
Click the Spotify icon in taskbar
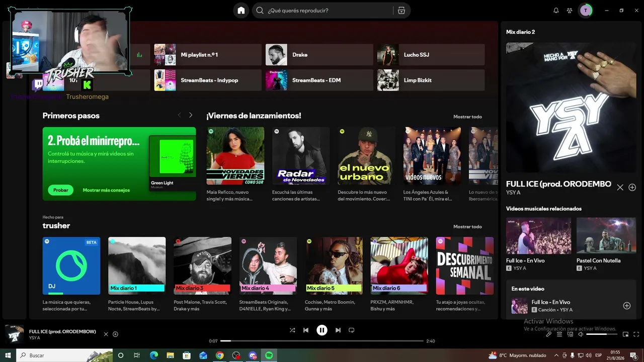269,355
